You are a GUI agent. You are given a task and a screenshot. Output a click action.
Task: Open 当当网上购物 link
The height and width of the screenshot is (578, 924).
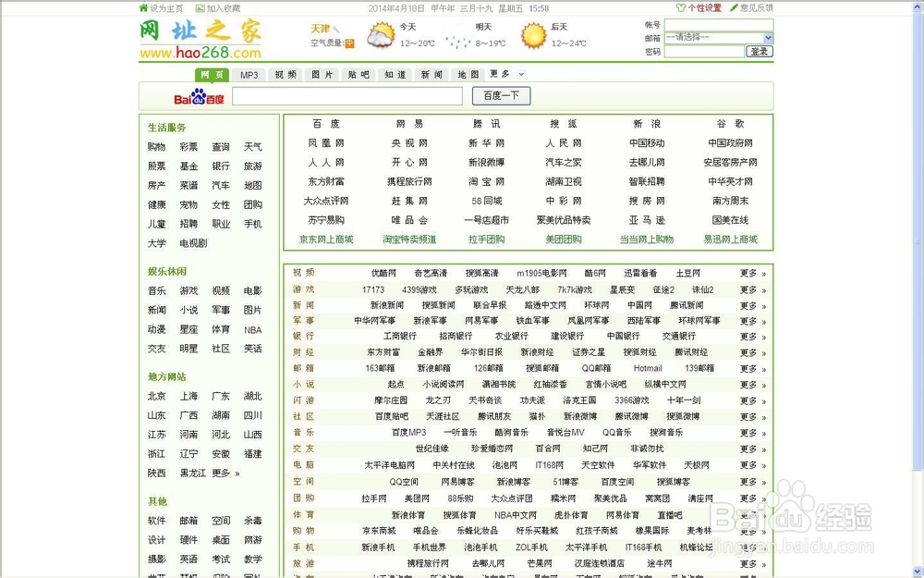point(647,240)
